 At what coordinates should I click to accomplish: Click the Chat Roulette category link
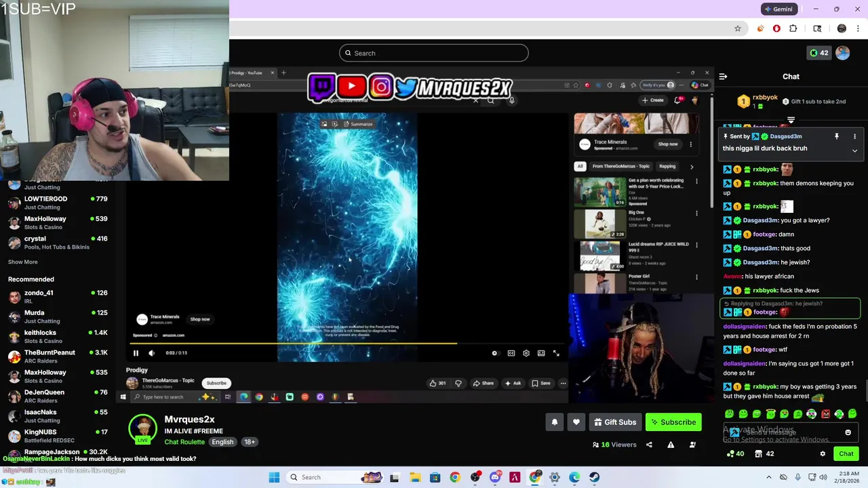[x=184, y=442]
